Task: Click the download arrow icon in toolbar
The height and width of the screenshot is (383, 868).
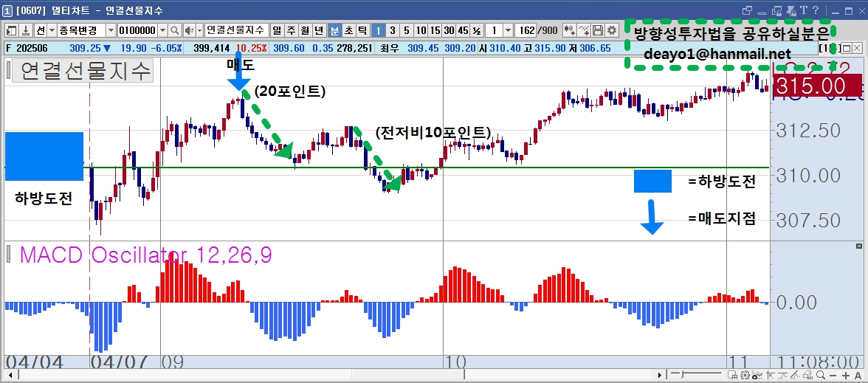Action: (x=25, y=30)
